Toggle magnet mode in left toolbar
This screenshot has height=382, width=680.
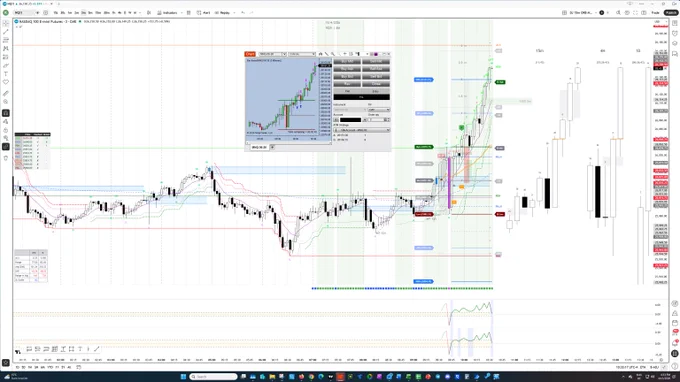6,113
